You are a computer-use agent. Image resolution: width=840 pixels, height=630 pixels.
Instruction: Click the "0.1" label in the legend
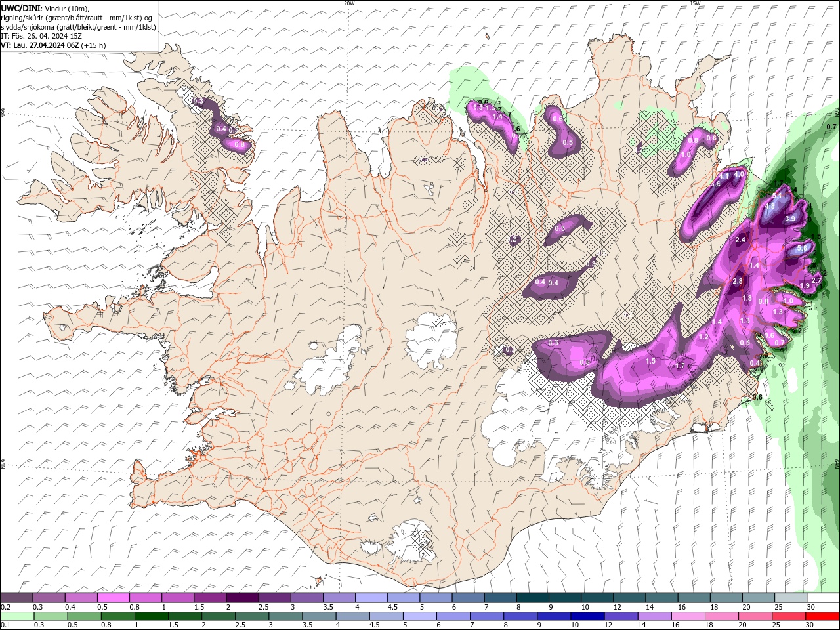tap(6, 625)
